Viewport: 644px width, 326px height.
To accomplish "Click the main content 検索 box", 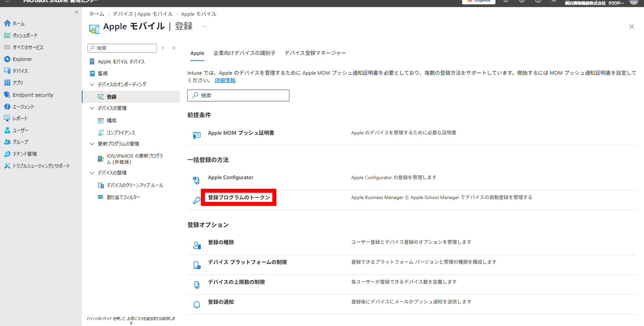I will [x=238, y=95].
